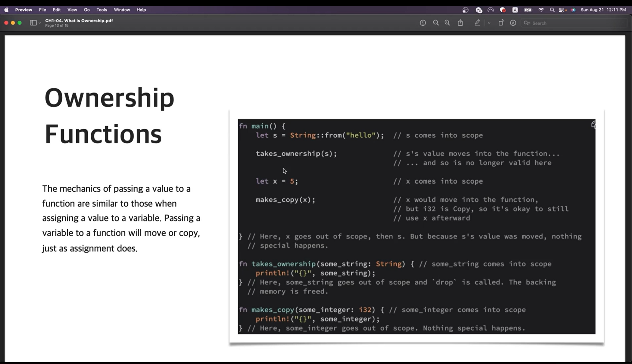Show the Markup toolbar
The width and height of the screenshot is (632, 364).
coord(513,23)
